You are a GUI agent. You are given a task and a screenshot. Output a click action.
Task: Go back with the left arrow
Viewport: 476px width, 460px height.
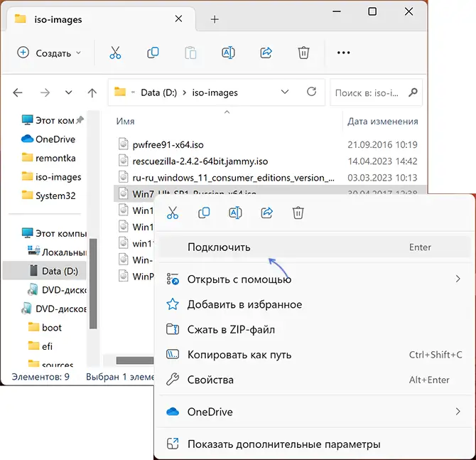click(x=18, y=92)
